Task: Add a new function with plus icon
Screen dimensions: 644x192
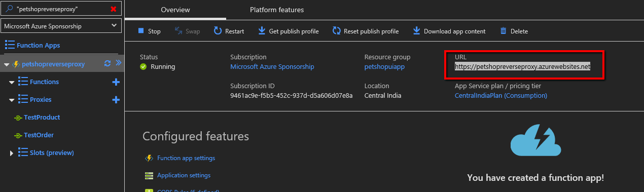Action: [116, 82]
